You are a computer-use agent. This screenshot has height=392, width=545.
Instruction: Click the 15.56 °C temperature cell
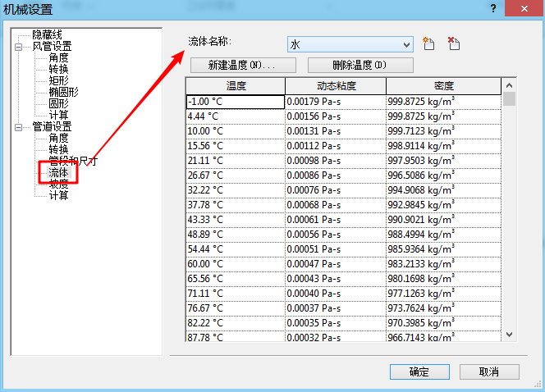point(236,146)
